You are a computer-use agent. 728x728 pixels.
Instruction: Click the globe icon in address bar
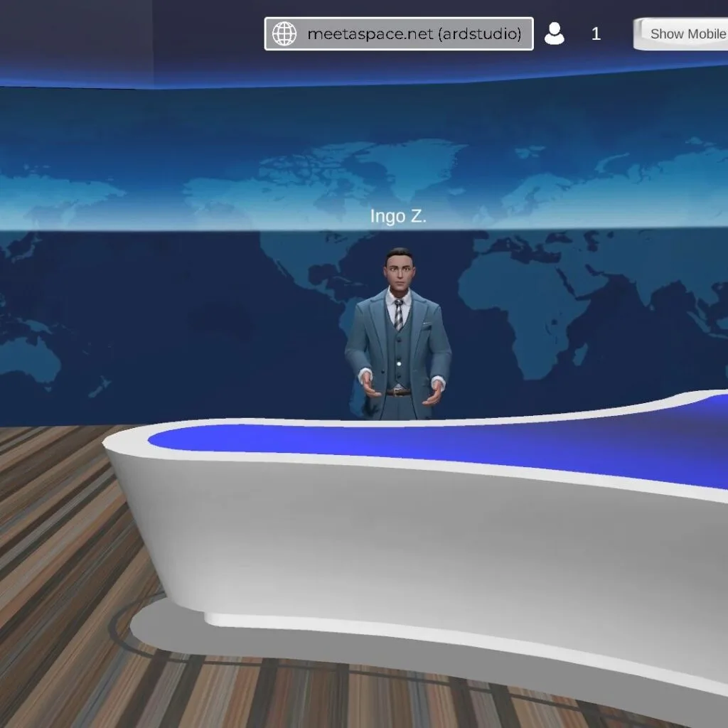(284, 33)
